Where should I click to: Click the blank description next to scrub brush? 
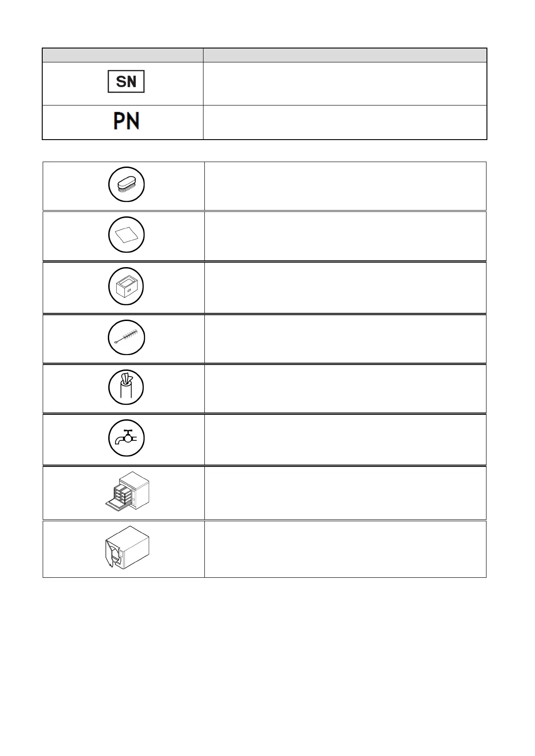345,186
